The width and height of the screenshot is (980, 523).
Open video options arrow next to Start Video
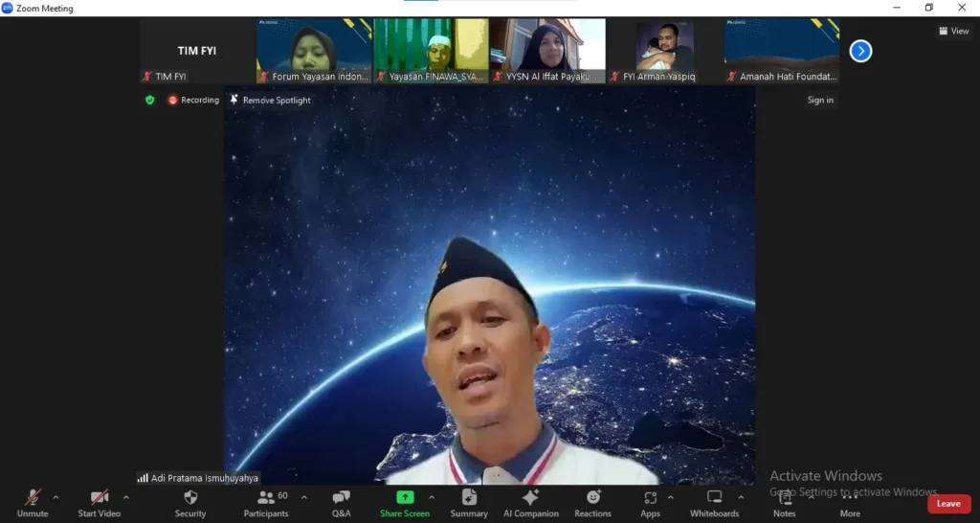tap(125, 498)
